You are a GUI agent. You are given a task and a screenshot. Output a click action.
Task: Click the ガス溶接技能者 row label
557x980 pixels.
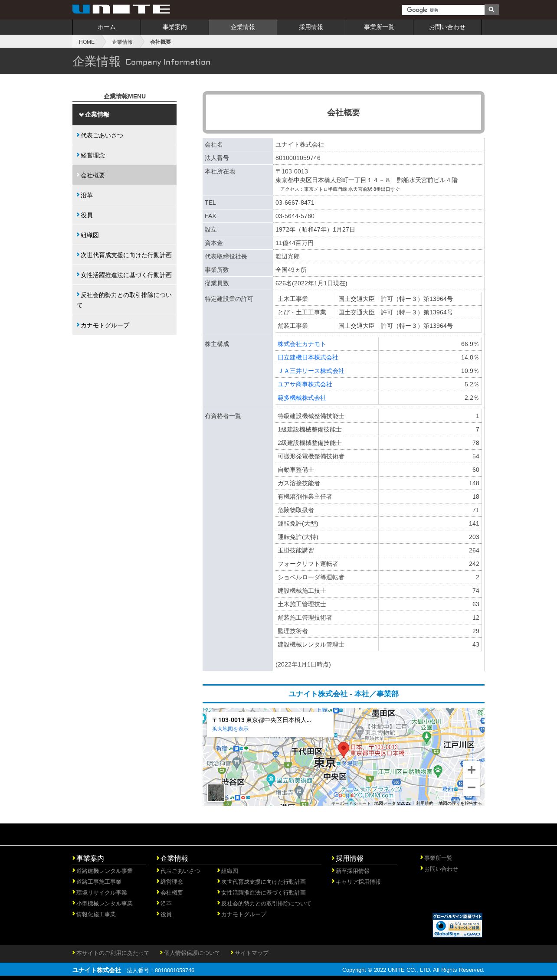point(299,483)
